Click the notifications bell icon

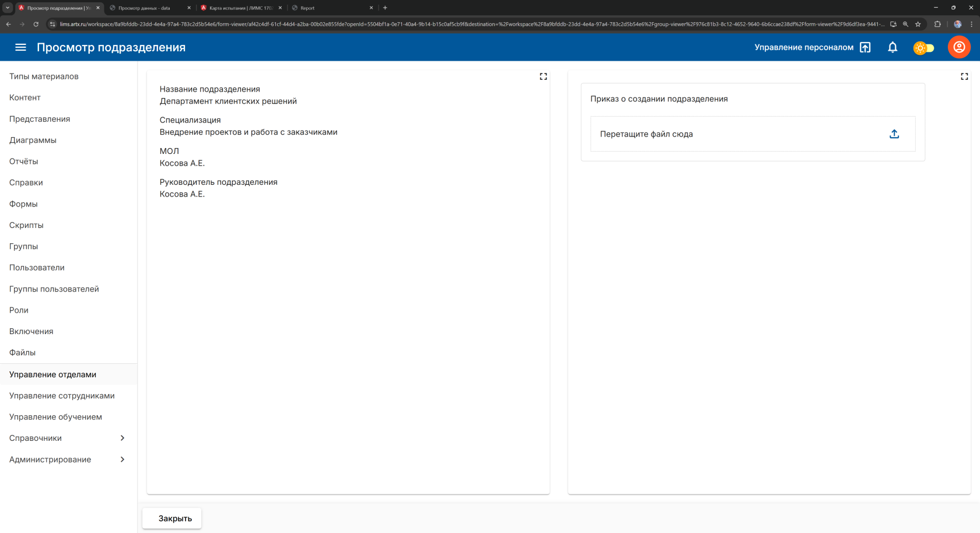click(892, 47)
